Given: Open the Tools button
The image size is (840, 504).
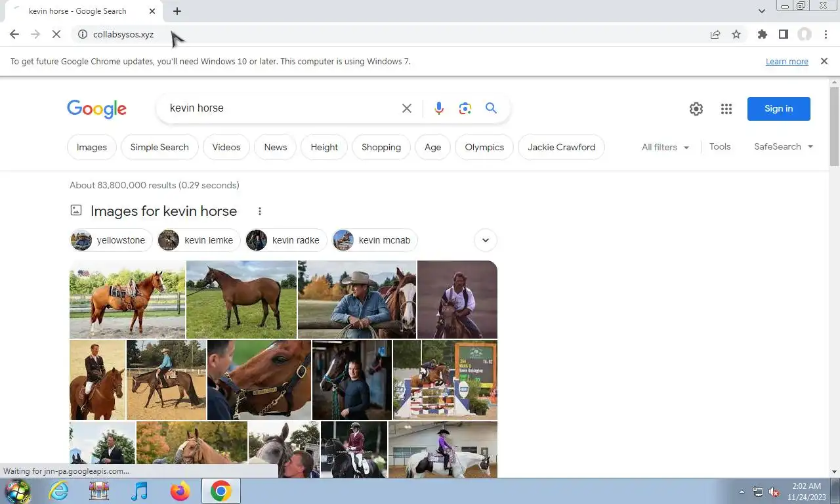Looking at the screenshot, I should (720, 146).
